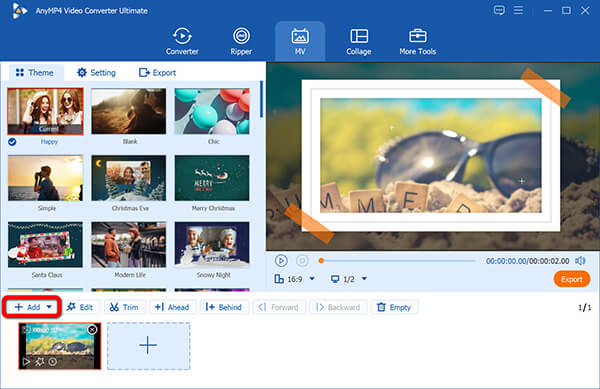The height and width of the screenshot is (389, 600).
Task: Switch to the Setting tab
Action: coord(96,73)
